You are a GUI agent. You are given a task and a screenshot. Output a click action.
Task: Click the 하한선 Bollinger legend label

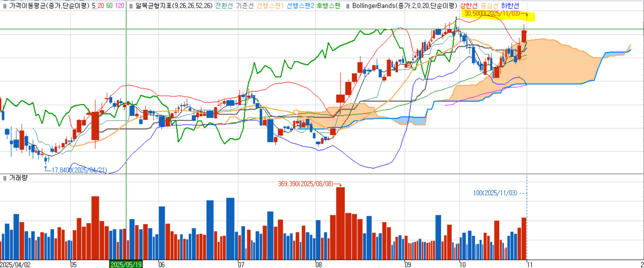(510, 6)
